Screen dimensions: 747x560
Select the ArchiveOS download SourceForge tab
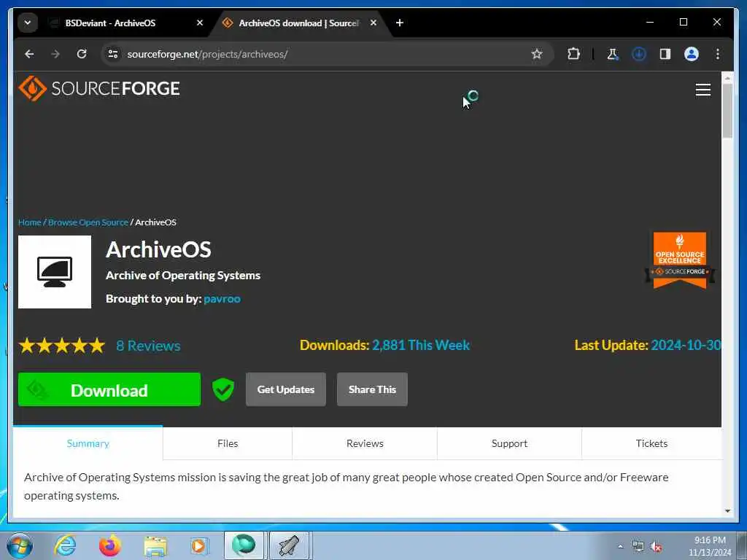pos(298,23)
